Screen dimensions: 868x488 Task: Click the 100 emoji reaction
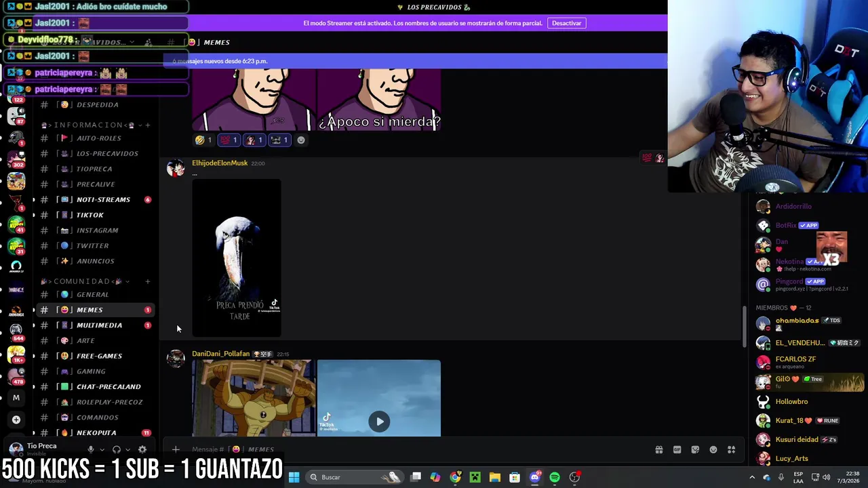[229, 140]
